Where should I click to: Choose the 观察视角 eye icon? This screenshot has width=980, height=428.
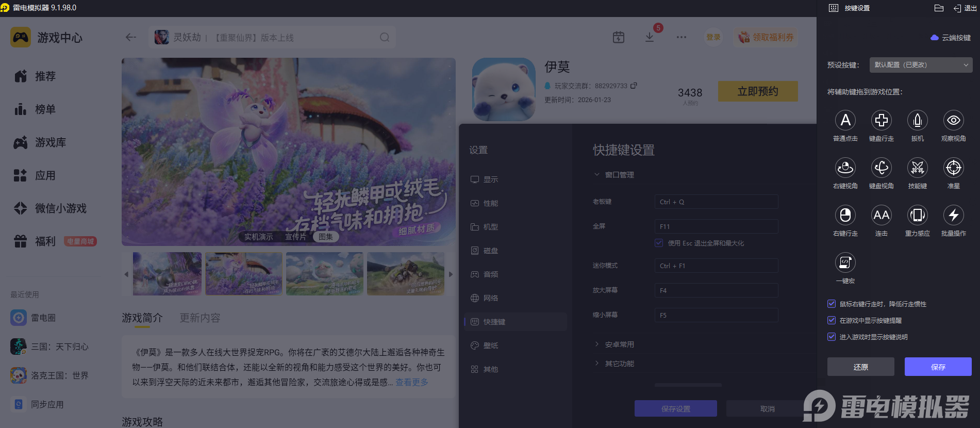coord(954,120)
